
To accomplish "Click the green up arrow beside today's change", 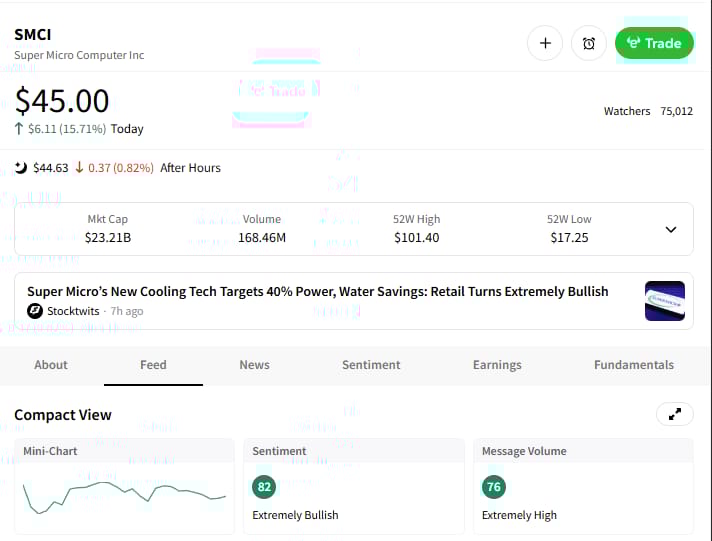I will point(19,129).
